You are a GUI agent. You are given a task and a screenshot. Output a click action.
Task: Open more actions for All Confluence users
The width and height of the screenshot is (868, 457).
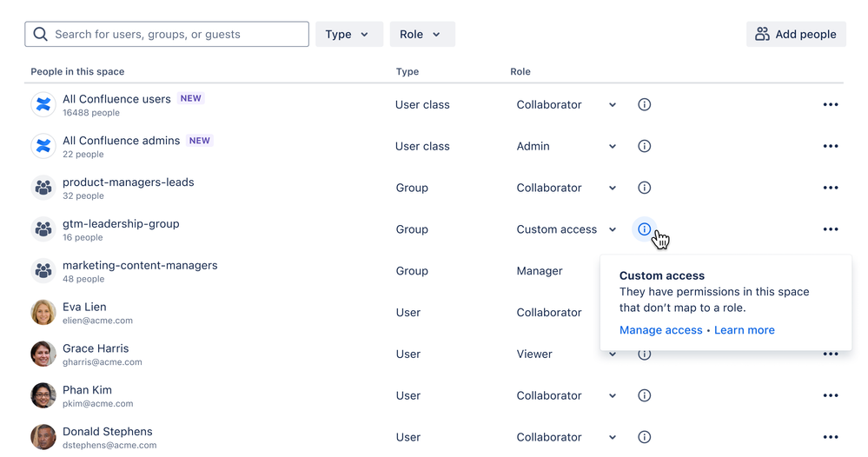tap(831, 104)
